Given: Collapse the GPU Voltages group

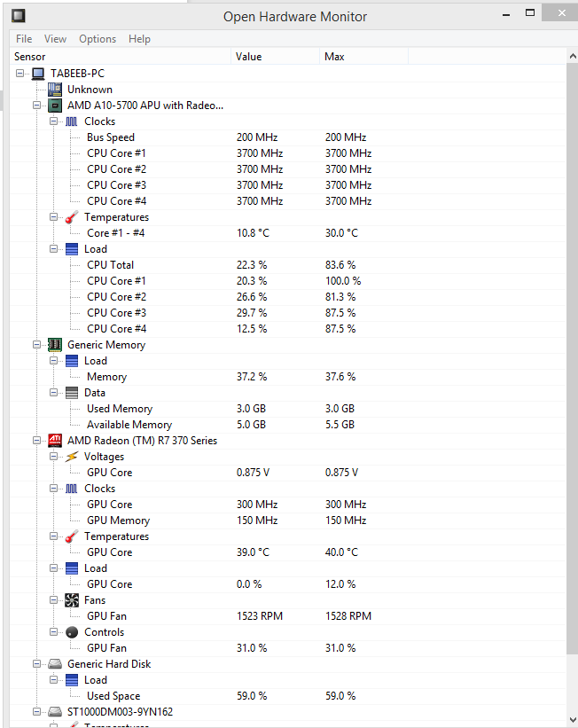Looking at the screenshot, I should point(53,457).
